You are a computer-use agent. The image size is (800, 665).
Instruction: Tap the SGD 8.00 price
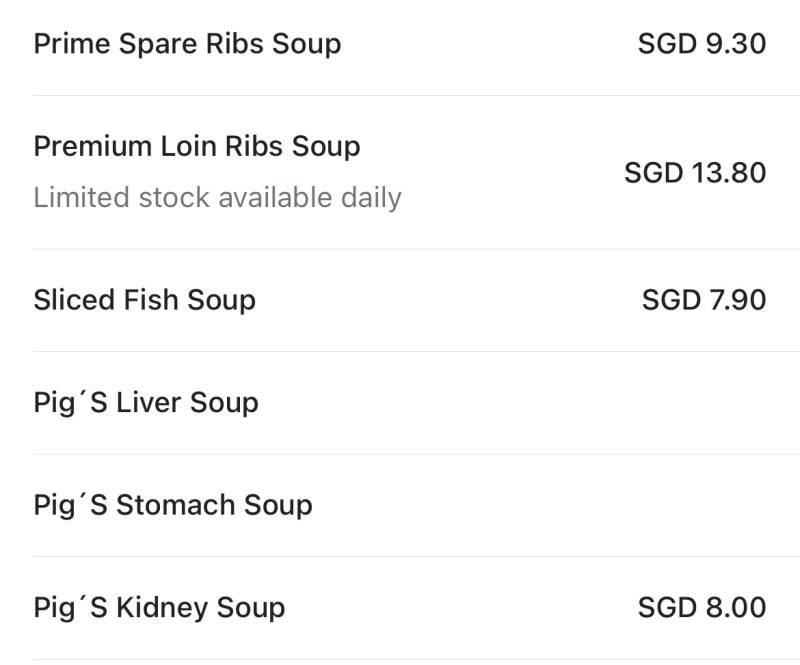[702, 607]
